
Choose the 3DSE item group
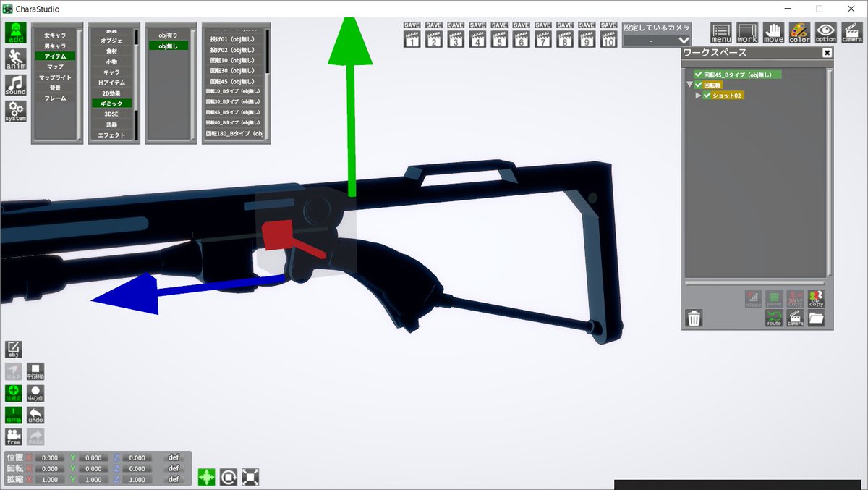coord(111,114)
